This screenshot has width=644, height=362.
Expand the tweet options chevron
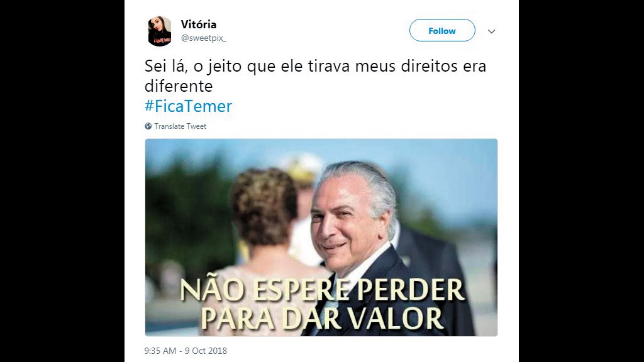click(491, 31)
